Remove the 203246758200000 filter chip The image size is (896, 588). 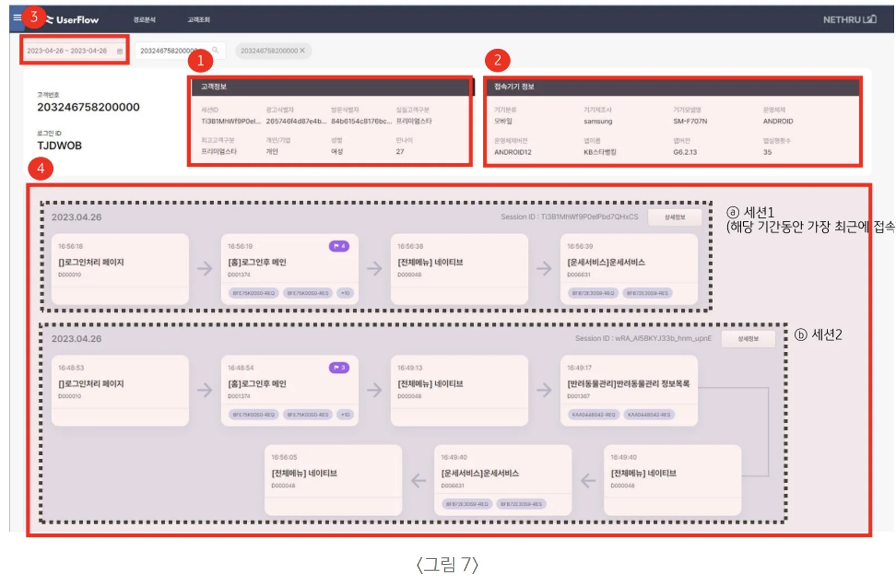302,51
